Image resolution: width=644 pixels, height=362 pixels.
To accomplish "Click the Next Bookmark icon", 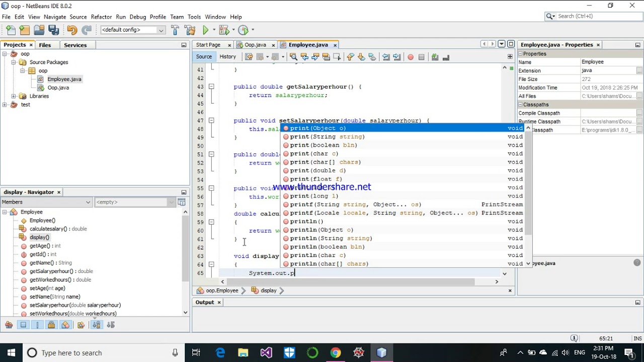I will pos(361,57).
